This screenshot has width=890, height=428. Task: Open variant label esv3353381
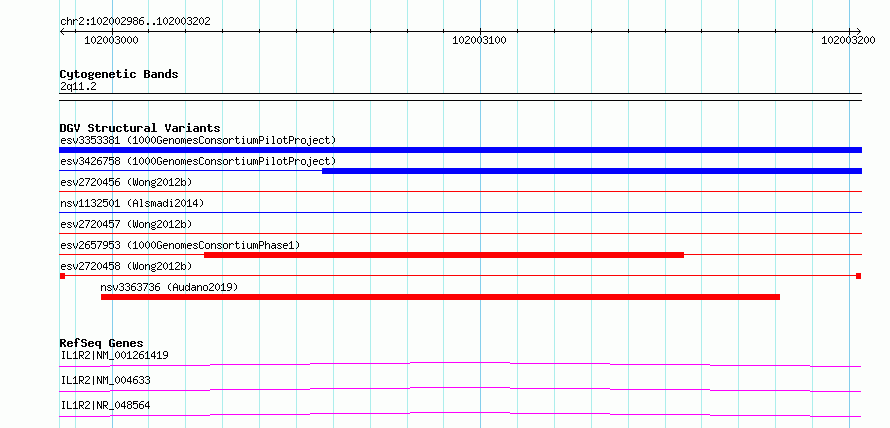198,140
